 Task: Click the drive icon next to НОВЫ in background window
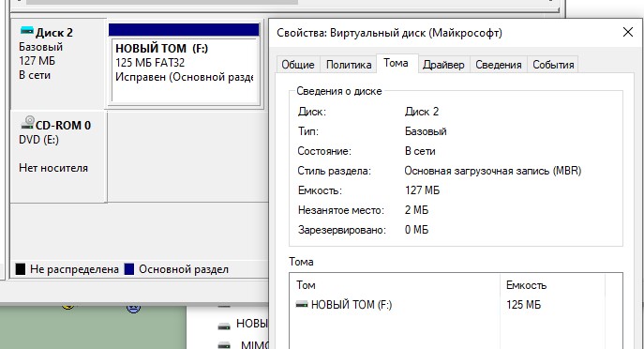tap(224, 326)
